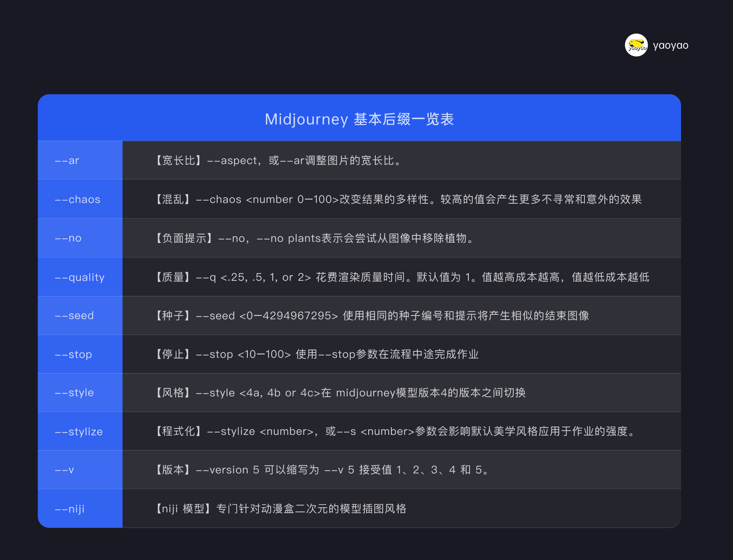Select the '--stylize' parameter cell
This screenshot has height=560, width=733.
pyautogui.click(x=80, y=431)
